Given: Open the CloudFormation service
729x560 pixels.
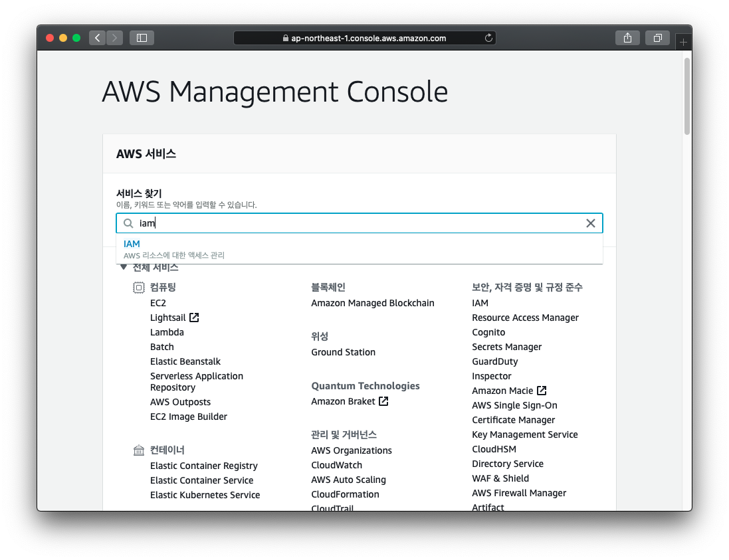Looking at the screenshot, I should click(x=345, y=494).
